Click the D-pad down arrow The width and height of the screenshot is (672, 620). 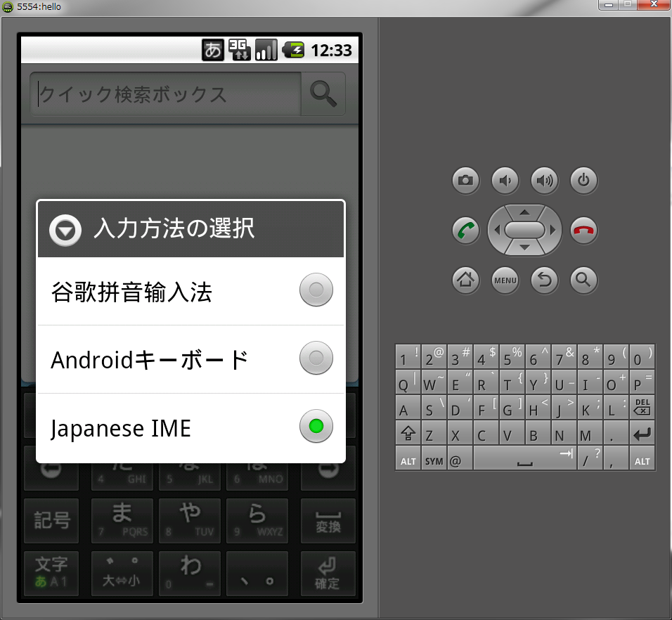tap(524, 248)
